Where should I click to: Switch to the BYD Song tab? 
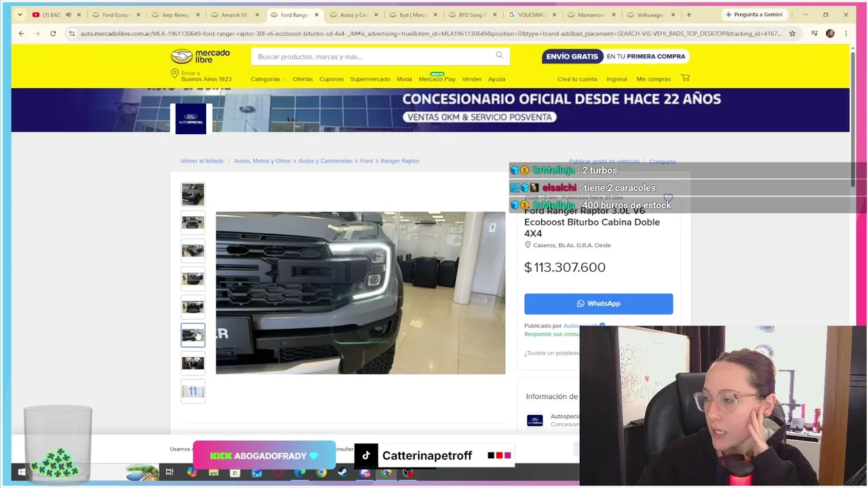(x=471, y=14)
